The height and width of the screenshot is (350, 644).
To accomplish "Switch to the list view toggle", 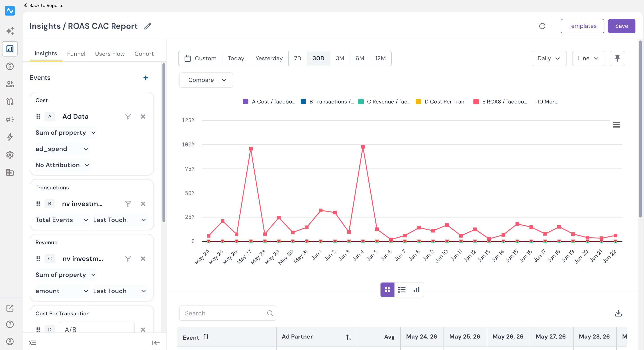I will coord(402,290).
